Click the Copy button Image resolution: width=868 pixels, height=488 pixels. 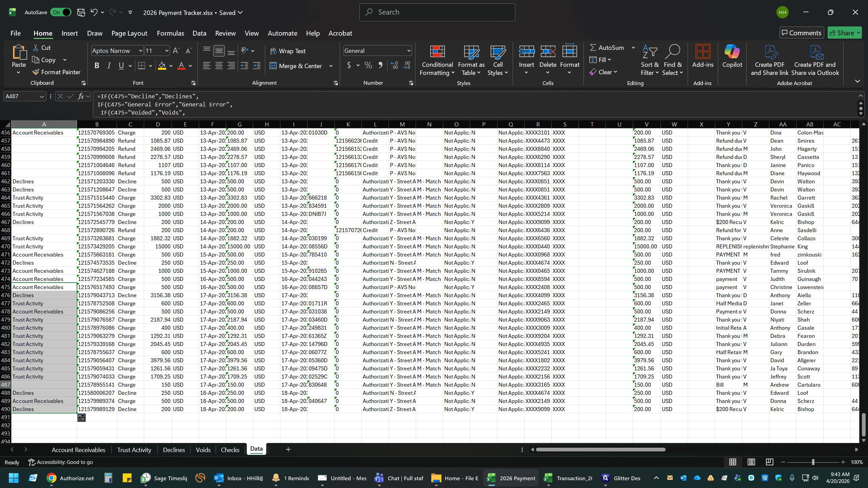pyautogui.click(x=44, y=60)
